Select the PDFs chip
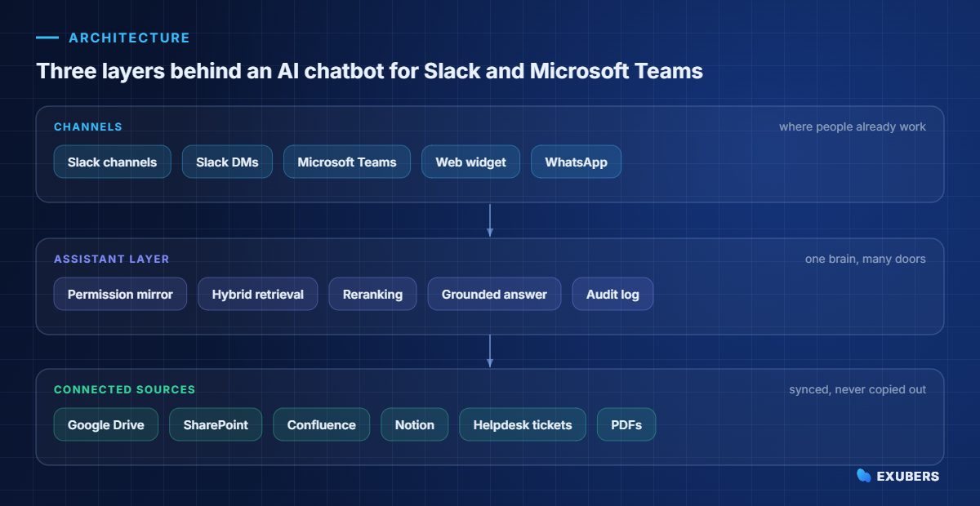Viewport: 980px width, 506px height. pyautogui.click(x=626, y=424)
